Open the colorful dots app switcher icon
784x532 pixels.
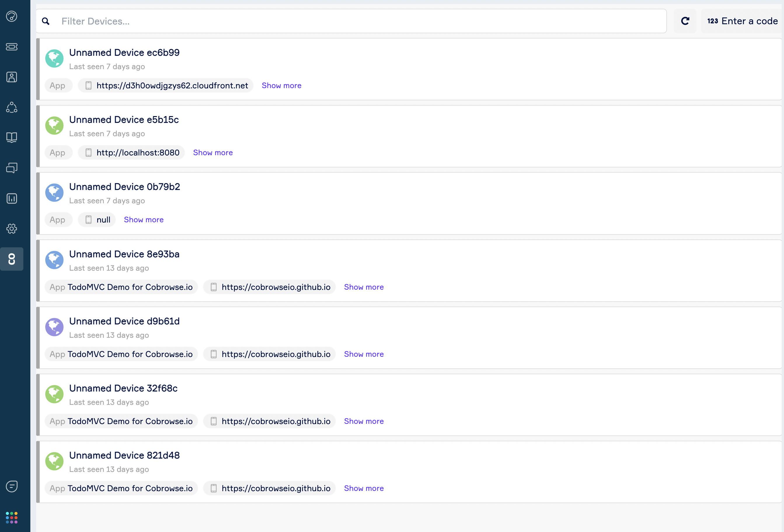point(12,517)
